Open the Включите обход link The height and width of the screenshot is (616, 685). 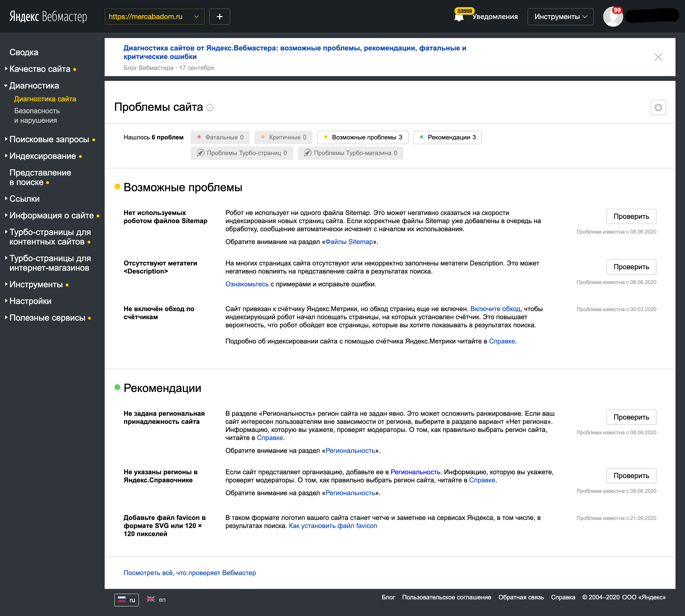tap(495, 309)
